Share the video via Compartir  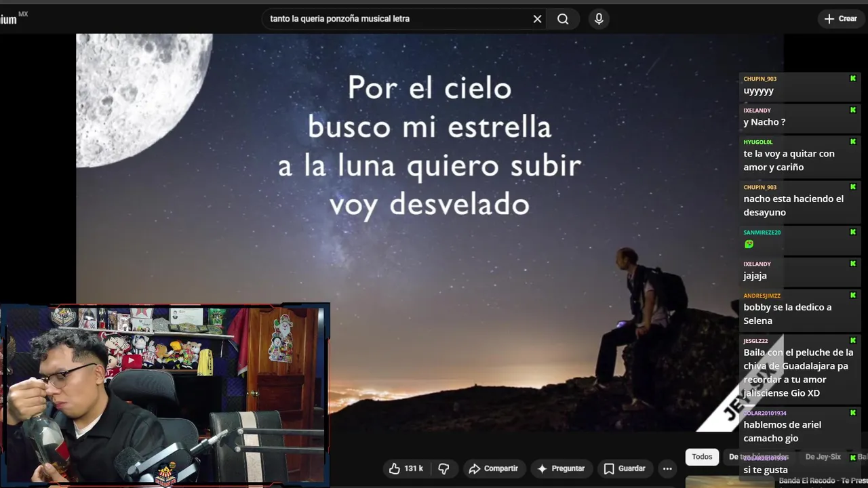(x=494, y=468)
